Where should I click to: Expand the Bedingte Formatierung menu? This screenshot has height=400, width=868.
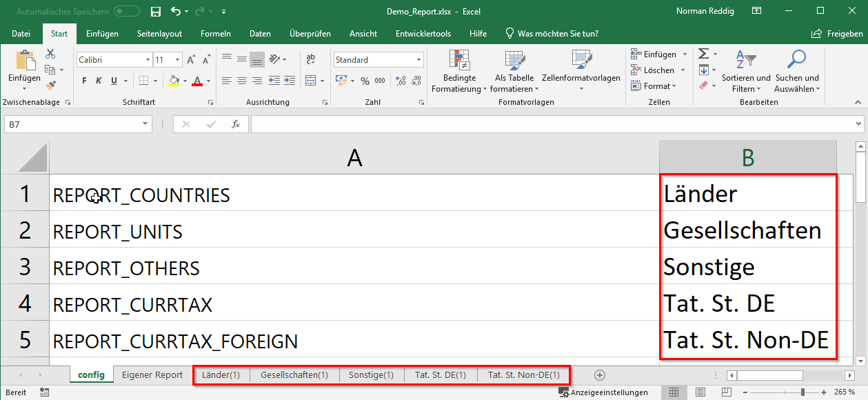pos(459,71)
